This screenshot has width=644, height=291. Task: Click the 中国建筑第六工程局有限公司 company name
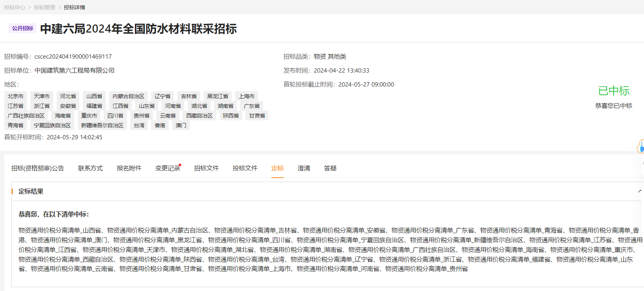pyautogui.click(x=75, y=71)
